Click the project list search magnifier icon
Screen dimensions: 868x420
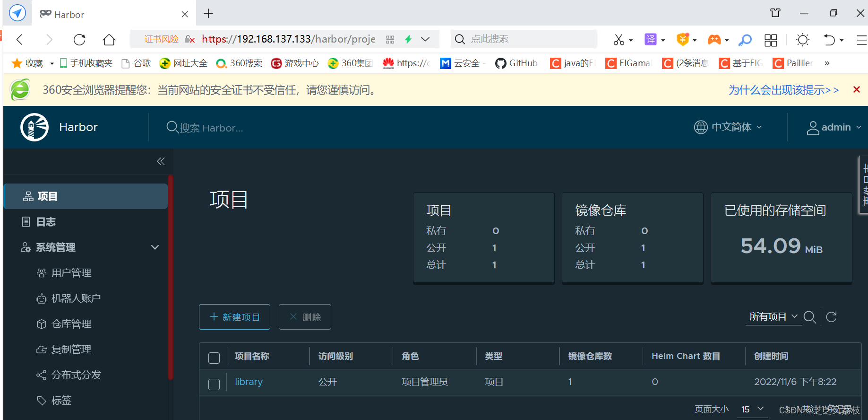click(810, 317)
